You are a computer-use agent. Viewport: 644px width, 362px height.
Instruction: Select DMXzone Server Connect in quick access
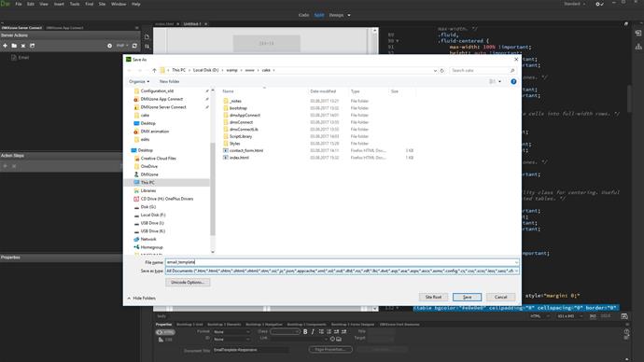tap(163, 107)
